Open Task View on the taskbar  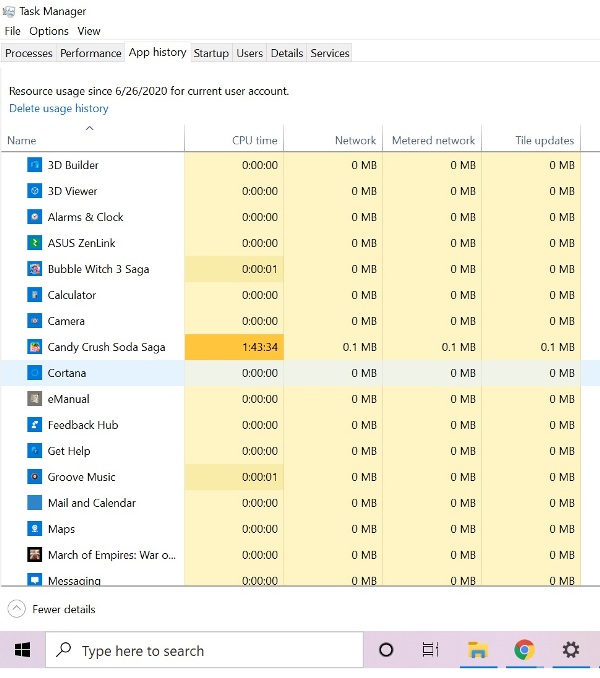click(430, 649)
